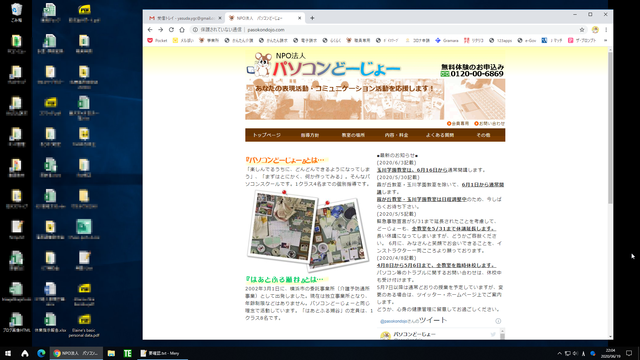The width and height of the screenshot is (640, 360).
Task: Click the address bar URL field
Action: [x=384, y=30]
